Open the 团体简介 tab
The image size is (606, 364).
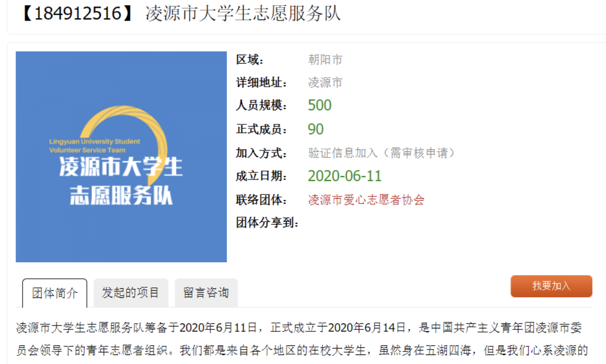point(55,293)
